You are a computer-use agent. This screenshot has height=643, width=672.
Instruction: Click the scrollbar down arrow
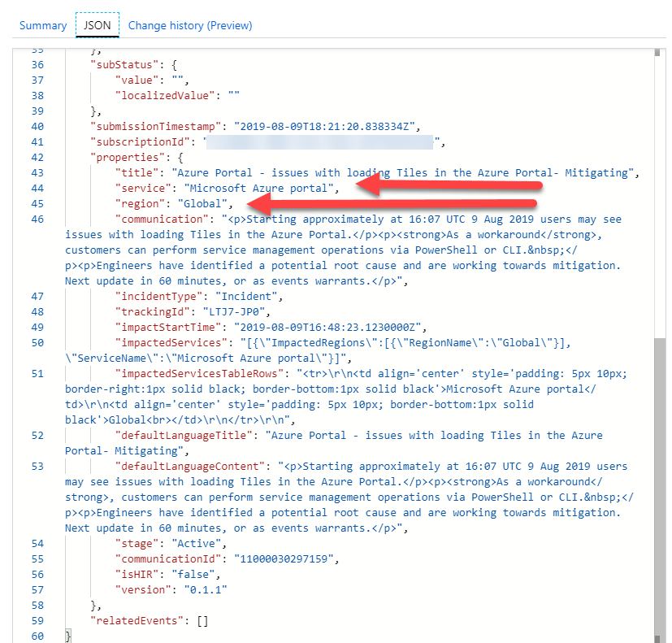[x=657, y=636]
